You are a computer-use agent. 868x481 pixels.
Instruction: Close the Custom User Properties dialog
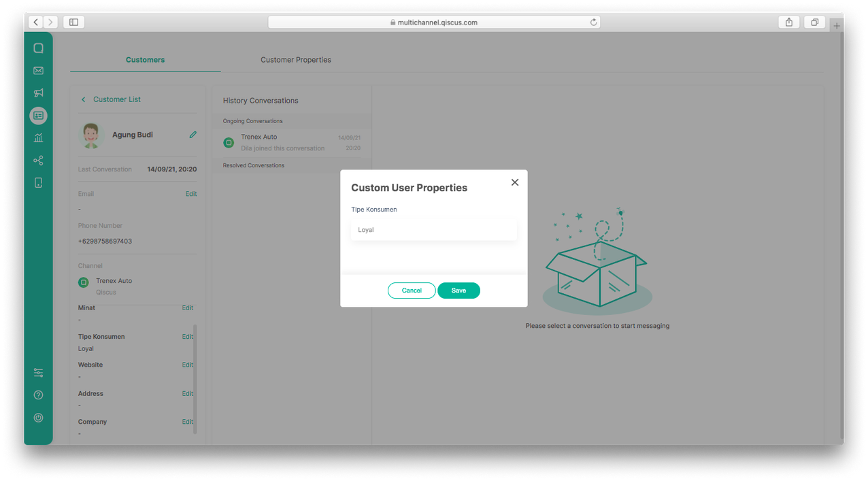[x=514, y=182]
